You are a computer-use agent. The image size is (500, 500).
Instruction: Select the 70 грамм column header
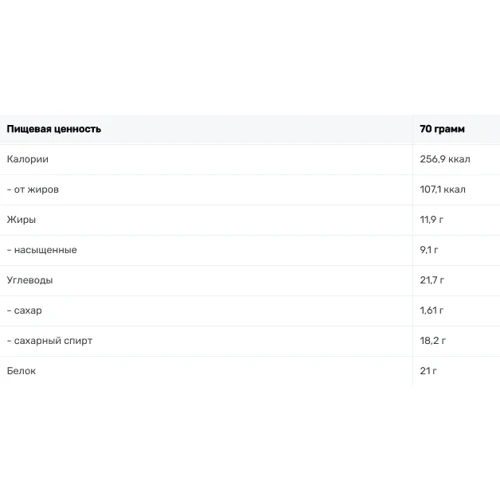(x=442, y=129)
